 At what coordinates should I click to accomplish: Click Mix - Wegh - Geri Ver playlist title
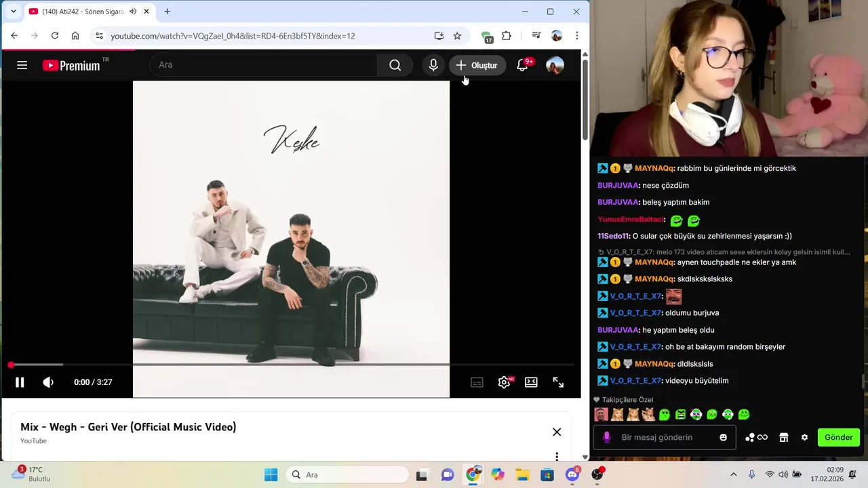[x=128, y=427]
